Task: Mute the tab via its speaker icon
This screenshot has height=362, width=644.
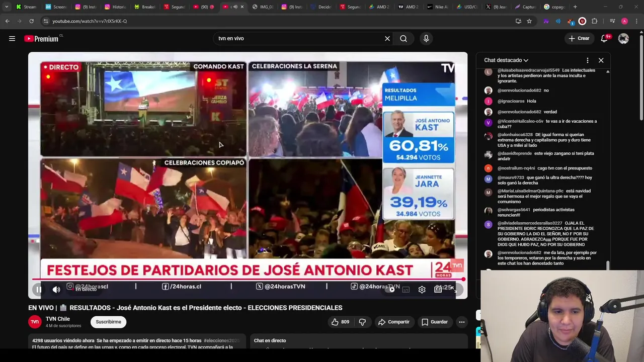Action: point(235,7)
